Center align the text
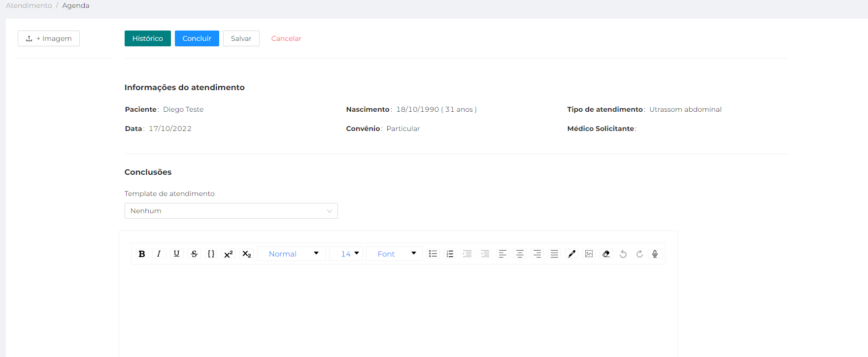 tap(520, 254)
